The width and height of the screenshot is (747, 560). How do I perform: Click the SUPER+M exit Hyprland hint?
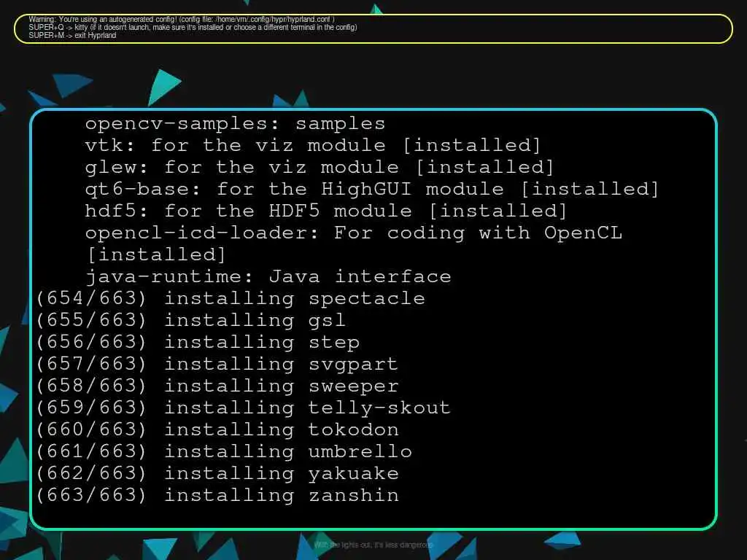[72, 35]
